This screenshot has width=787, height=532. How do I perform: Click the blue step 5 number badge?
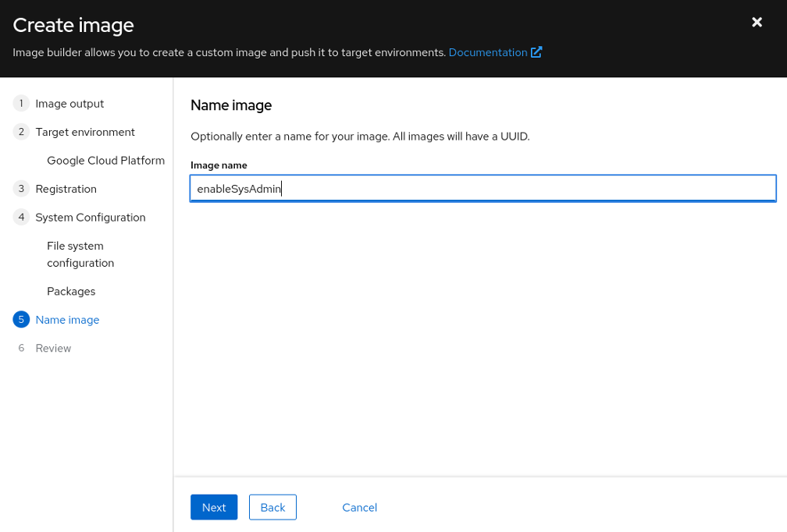click(21, 320)
